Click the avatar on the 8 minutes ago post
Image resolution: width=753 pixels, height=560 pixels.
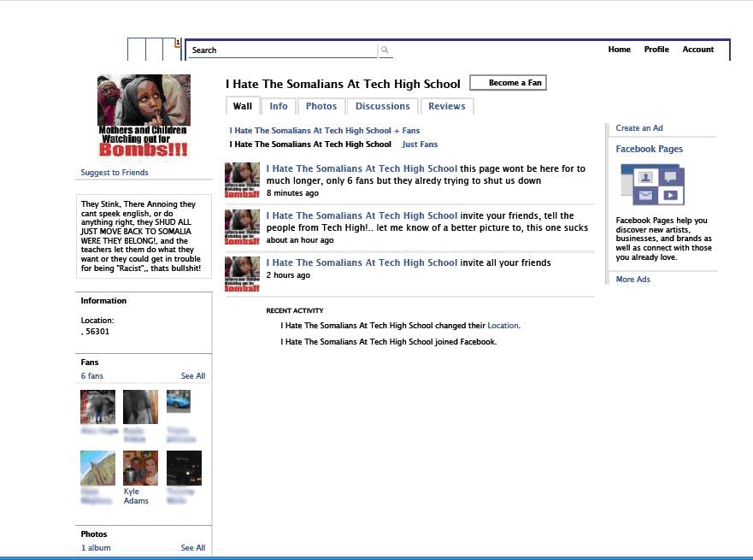pos(242,180)
